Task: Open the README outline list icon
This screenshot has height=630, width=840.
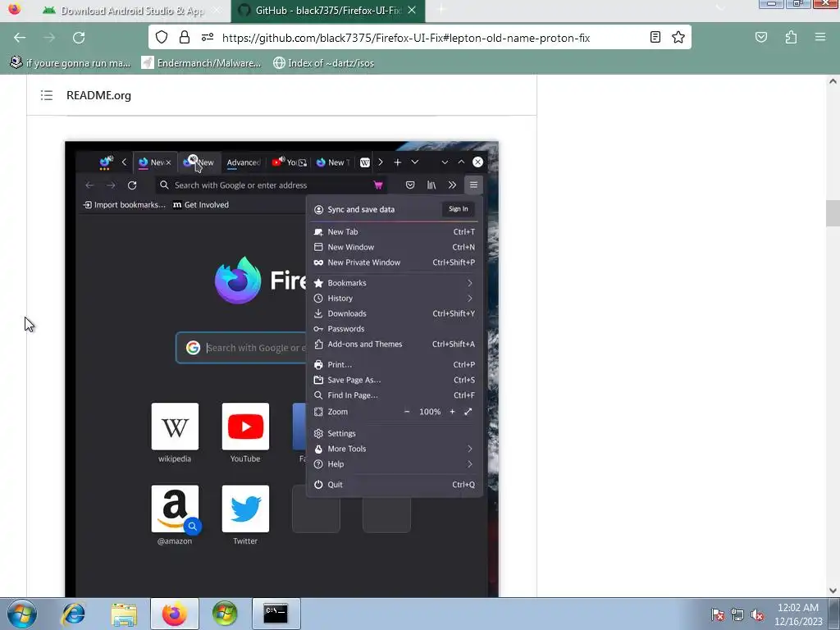Action: pos(47,95)
